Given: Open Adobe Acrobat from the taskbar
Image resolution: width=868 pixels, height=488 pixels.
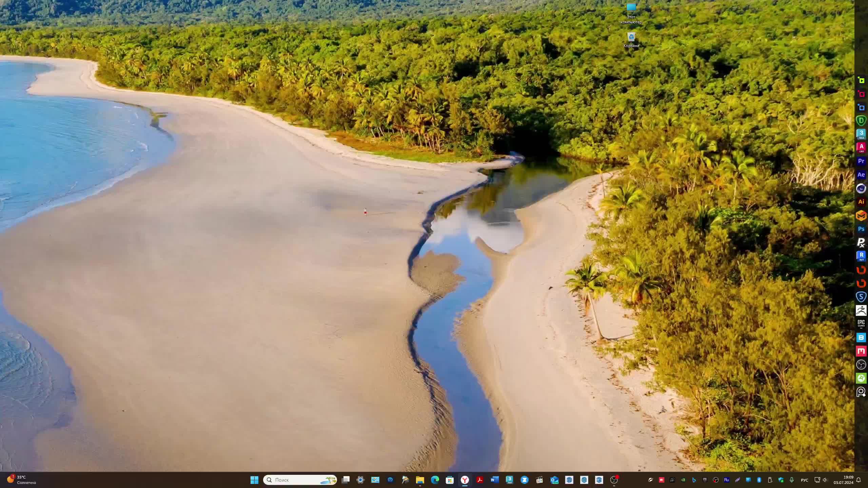Looking at the screenshot, I should pos(479,480).
